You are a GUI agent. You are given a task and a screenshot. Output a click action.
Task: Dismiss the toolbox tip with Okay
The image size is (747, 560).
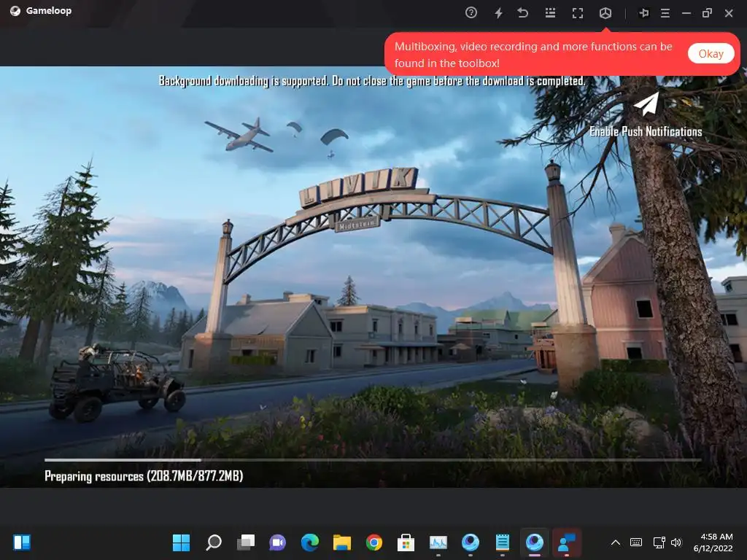[x=711, y=54]
